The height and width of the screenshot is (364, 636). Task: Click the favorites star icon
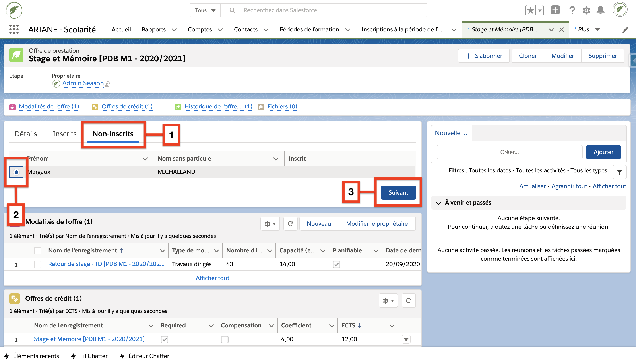(530, 10)
